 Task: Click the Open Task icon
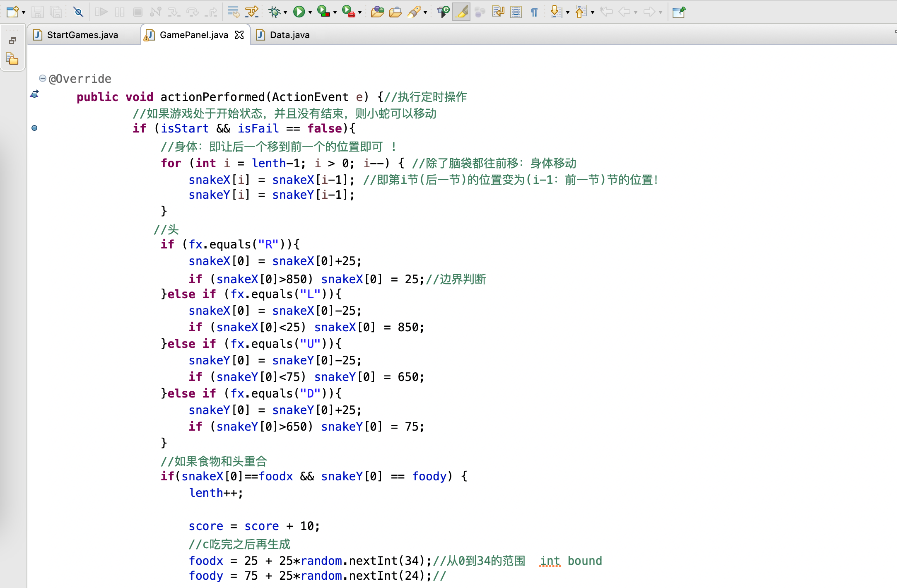(395, 12)
